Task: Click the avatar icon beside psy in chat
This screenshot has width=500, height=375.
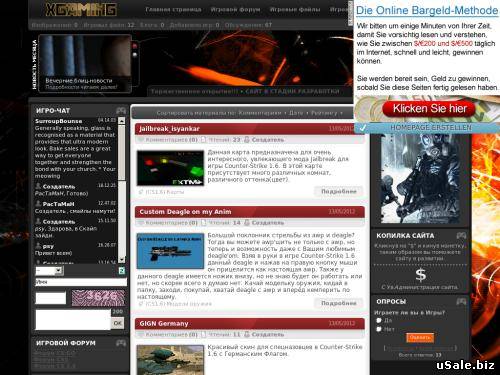Action: point(38,246)
